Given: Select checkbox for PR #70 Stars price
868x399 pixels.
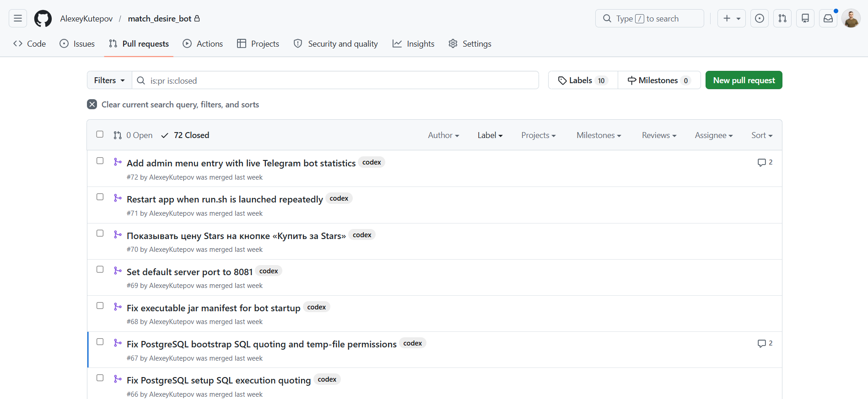Looking at the screenshot, I should pos(100,233).
